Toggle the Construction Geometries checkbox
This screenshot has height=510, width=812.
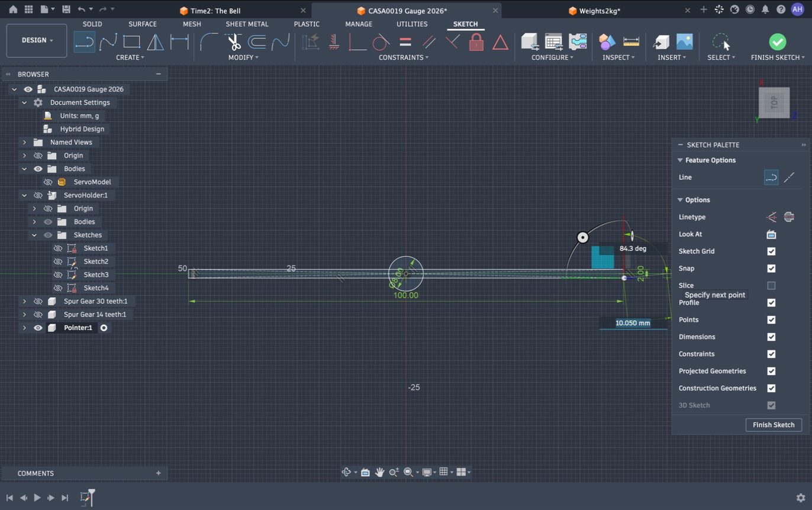coord(771,388)
